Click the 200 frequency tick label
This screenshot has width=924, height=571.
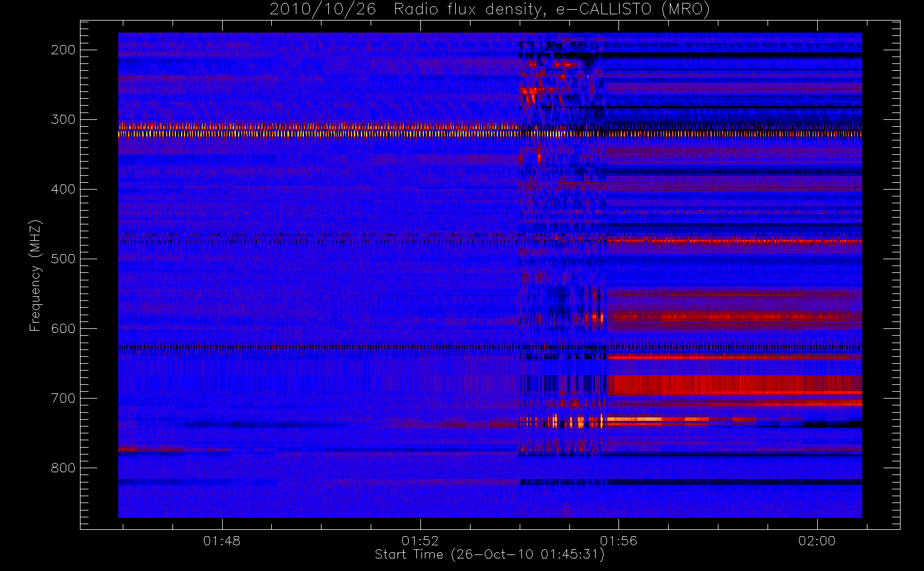[63, 50]
